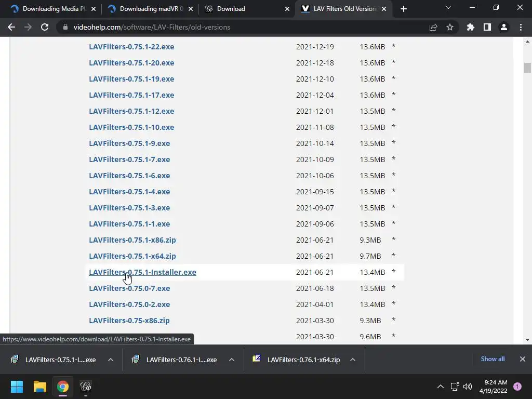Open the Windows Start menu
Image resolution: width=532 pixels, height=399 pixels.
pyautogui.click(x=17, y=387)
